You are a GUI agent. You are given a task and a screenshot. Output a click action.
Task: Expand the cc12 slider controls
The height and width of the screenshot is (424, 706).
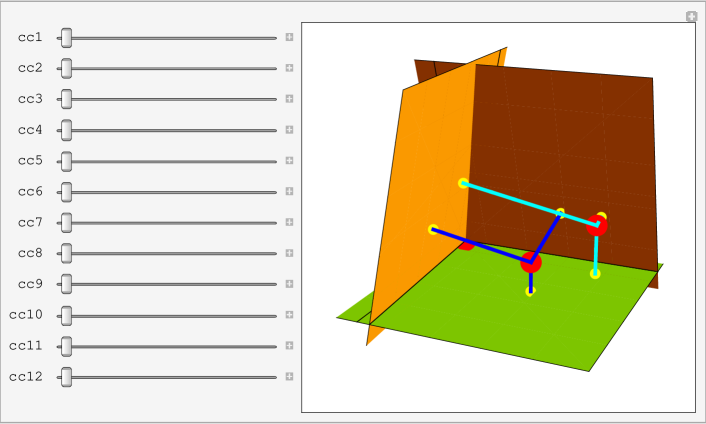290,376
